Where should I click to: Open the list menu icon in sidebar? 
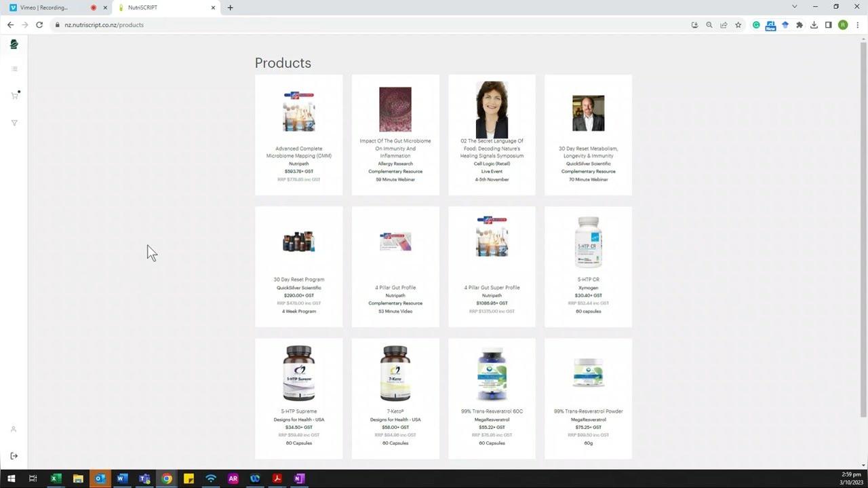(14, 69)
